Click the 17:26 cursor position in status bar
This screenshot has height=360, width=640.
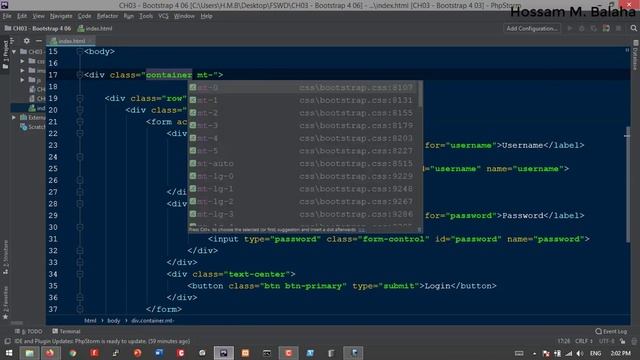tap(564, 341)
